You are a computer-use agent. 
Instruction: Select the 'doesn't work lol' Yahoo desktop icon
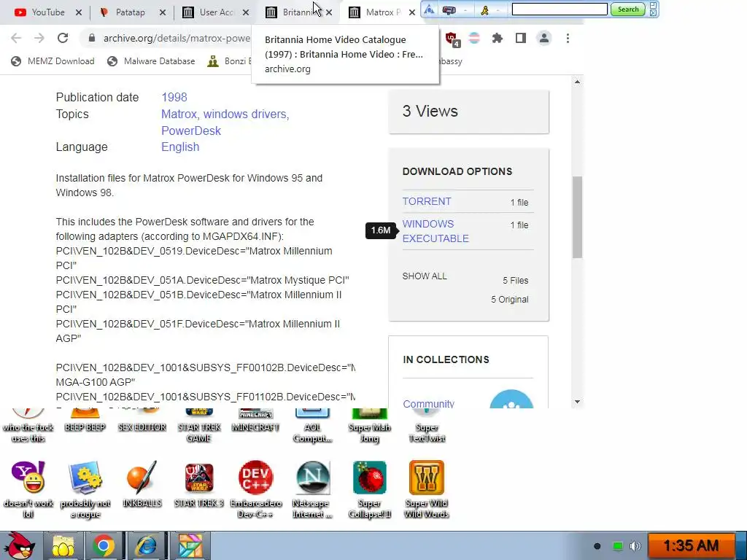[x=28, y=489]
